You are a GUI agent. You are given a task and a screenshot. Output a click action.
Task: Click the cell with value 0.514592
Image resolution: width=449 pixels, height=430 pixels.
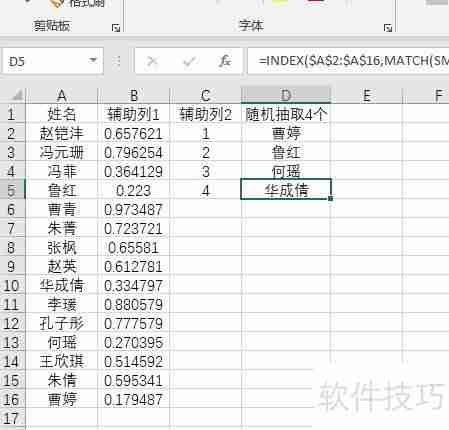click(x=134, y=362)
